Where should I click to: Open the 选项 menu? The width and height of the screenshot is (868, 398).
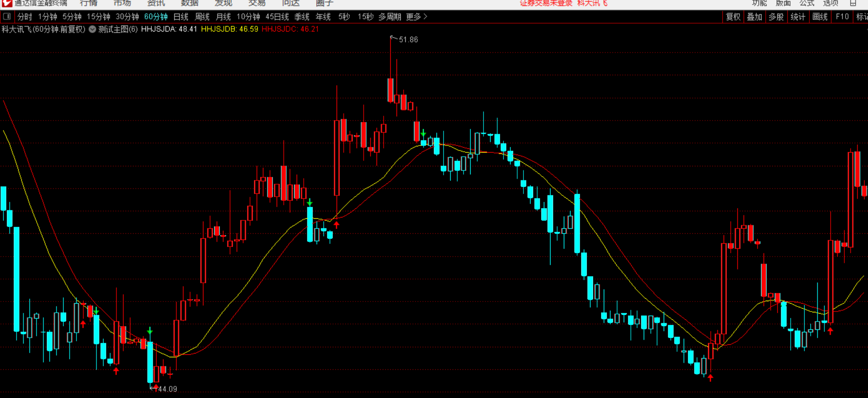pyautogui.click(x=831, y=3)
